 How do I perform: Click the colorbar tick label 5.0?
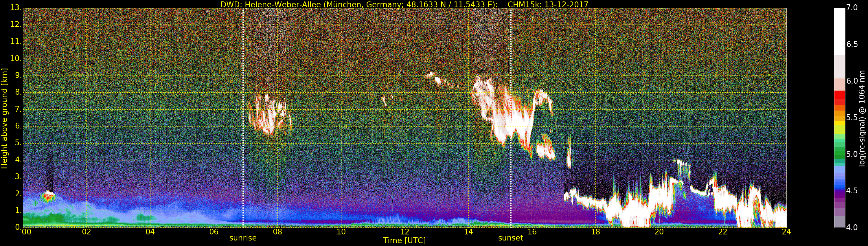pos(852,154)
